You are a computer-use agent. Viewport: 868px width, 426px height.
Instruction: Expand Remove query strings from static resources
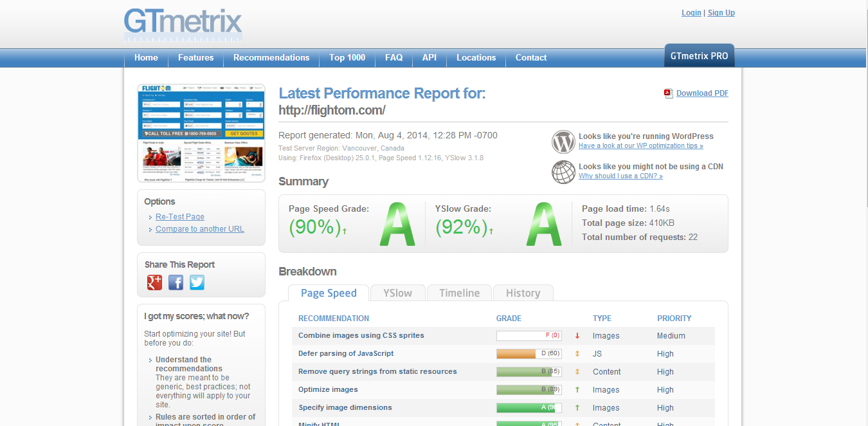(x=377, y=371)
